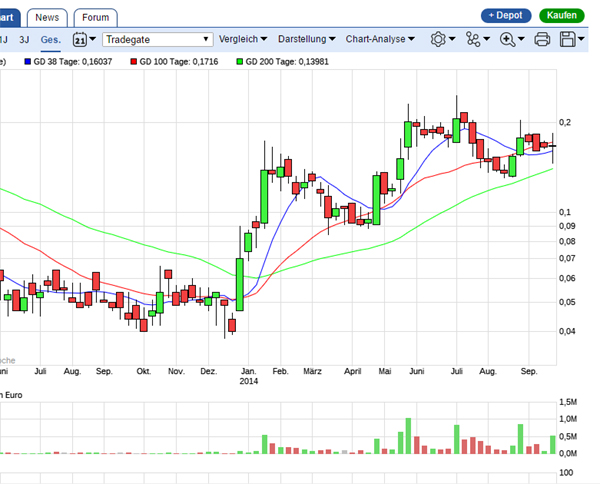
Task: Click the GD 100 Tage: 0,1716 label
Action: coord(179,62)
